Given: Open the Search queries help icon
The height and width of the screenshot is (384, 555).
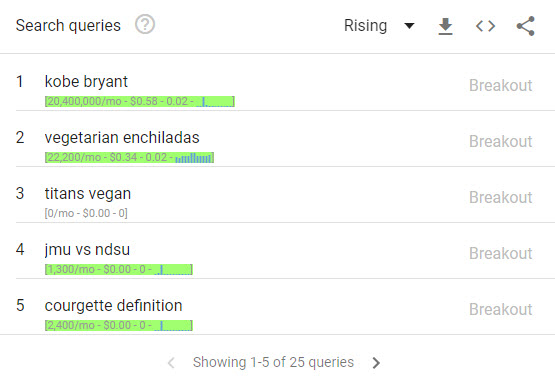Looking at the screenshot, I should pyautogui.click(x=145, y=25).
